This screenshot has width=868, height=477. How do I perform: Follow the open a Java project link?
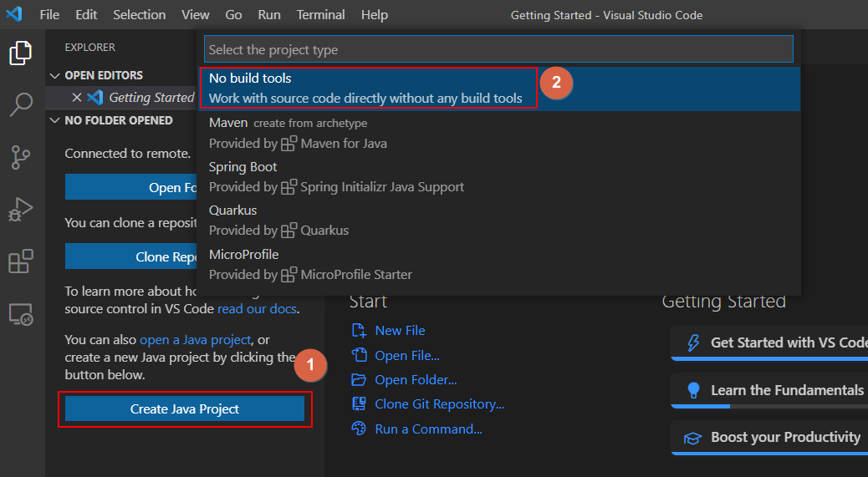pyautogui.click(x=196, y=340)
